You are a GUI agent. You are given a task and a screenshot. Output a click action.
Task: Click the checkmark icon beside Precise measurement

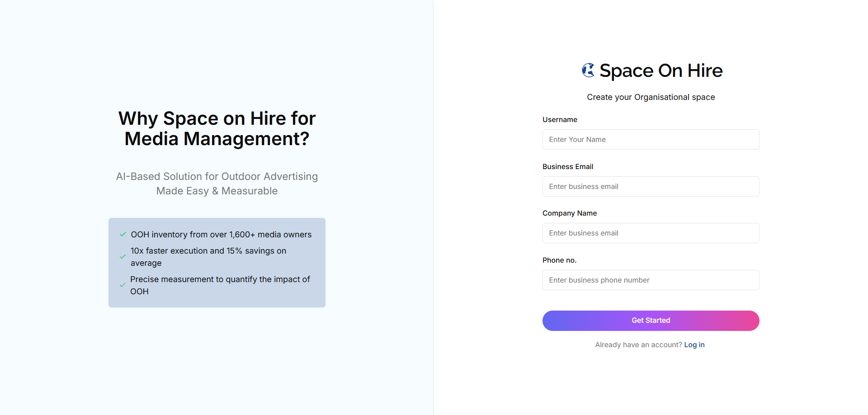point(123,285)
